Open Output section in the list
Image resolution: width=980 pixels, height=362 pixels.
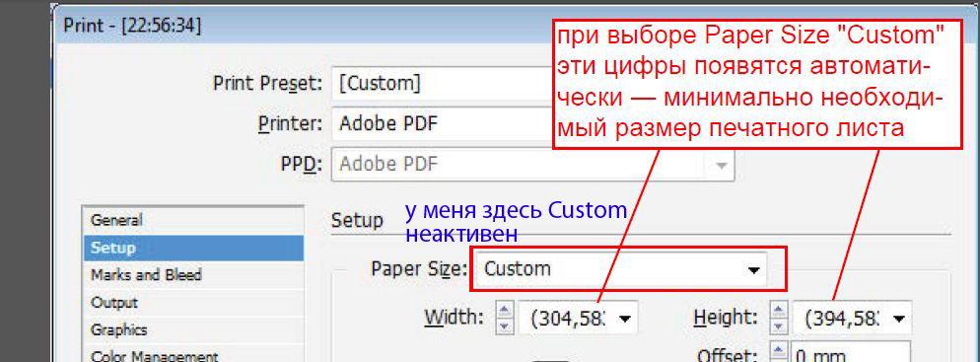pyautogui.click(x=194, y=302)
